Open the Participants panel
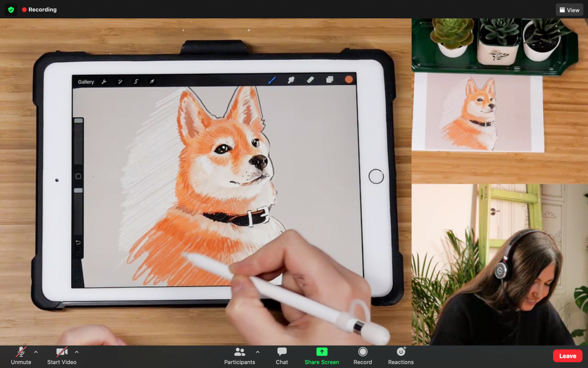Viewport: 588px width, 368px height. [239, 355]
